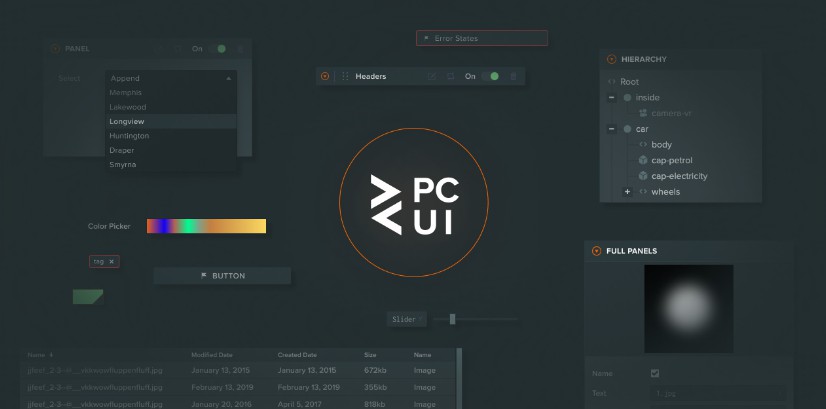Click the orange circle icon beside Headers
This screenshot has width=826, height=409.
(x=325, y=76)
